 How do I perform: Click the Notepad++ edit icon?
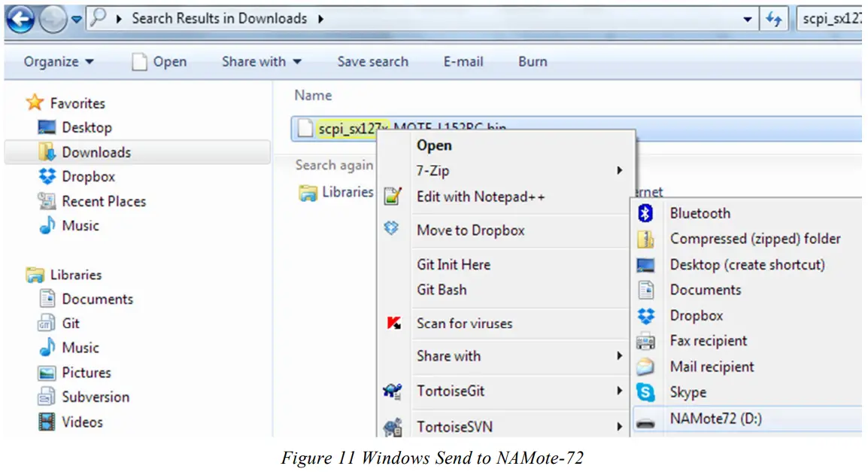393,196
